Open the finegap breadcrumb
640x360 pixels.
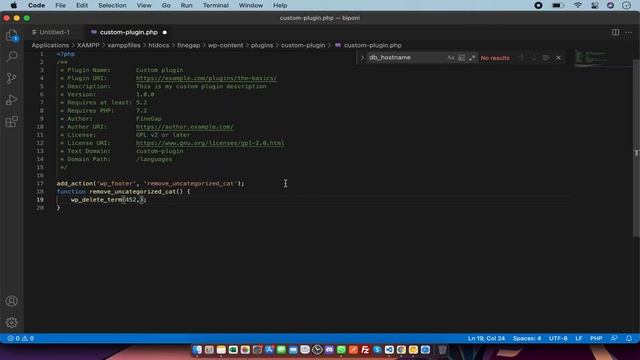coord(189,45)
